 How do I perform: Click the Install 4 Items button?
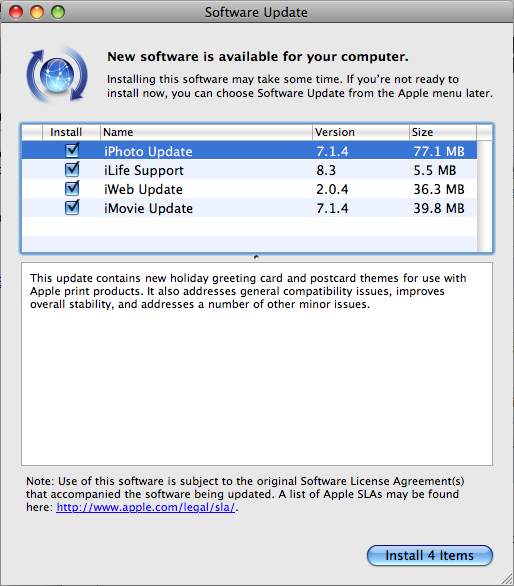point(430,555)
